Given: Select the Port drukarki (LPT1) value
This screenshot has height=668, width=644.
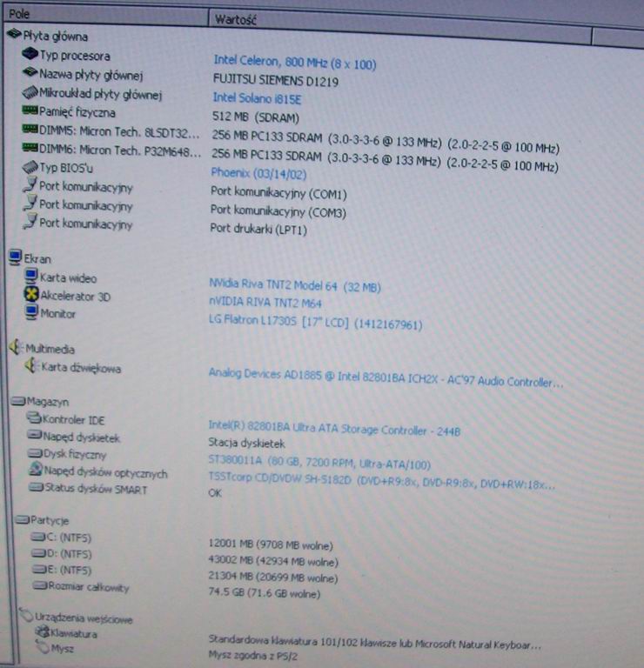Looking at the screenshot, I should pos(258,230).
